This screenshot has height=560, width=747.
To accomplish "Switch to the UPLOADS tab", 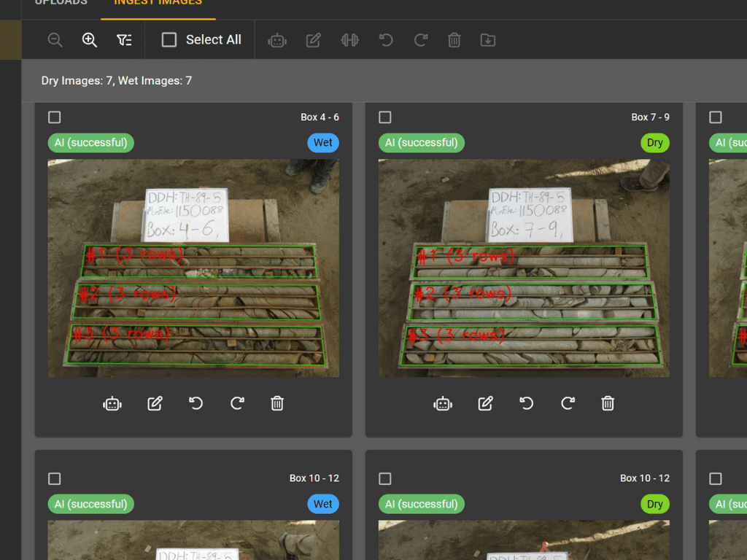I will [x=61, y=2].
